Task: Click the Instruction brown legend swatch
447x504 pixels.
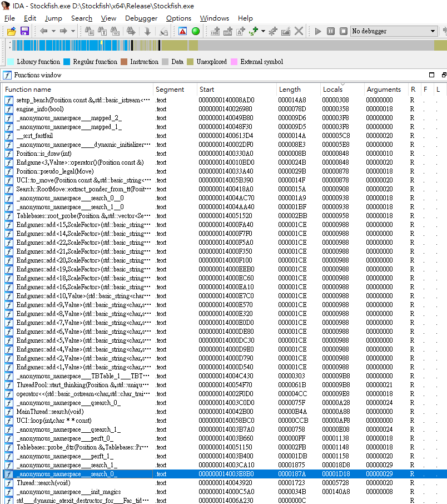Action: [x=124, y=62]
